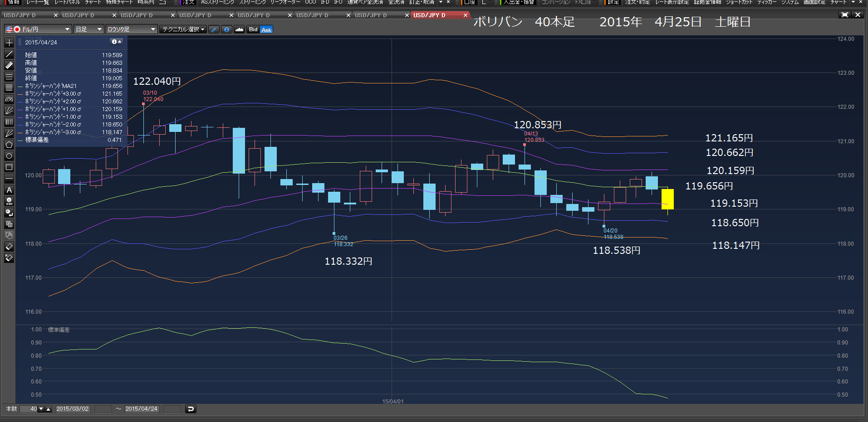The height and width of the screenshot is (422, 868).
Task: Select the Fibonacci fan tool
Action: 9,111
